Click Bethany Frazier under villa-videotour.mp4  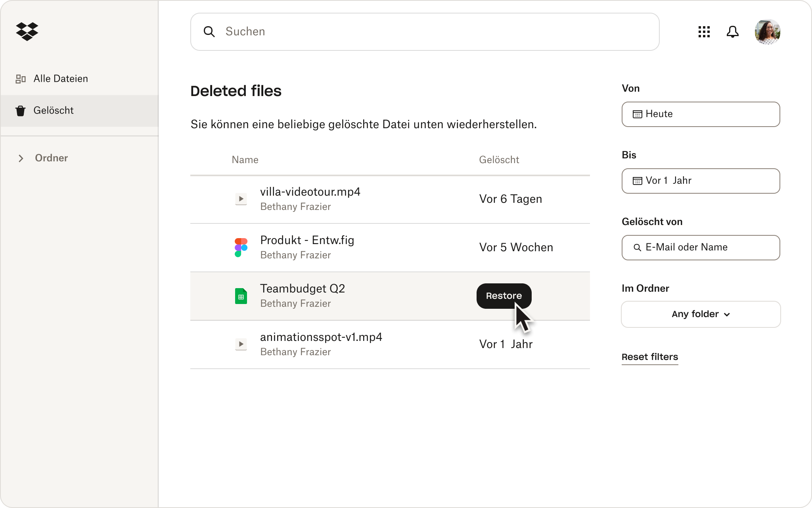click(295, 207)
